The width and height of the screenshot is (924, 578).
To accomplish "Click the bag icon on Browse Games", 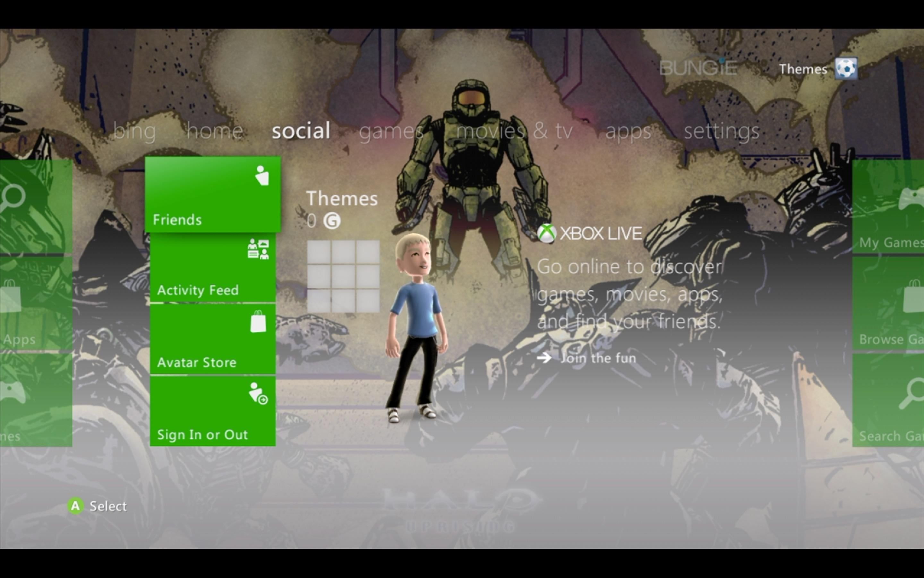I will (914, 296).
